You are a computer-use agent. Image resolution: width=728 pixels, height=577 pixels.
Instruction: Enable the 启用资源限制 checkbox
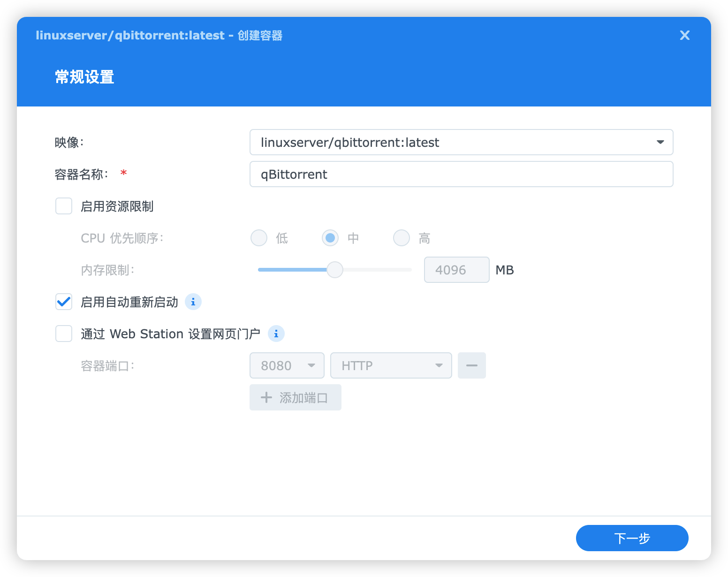point(64,206)
